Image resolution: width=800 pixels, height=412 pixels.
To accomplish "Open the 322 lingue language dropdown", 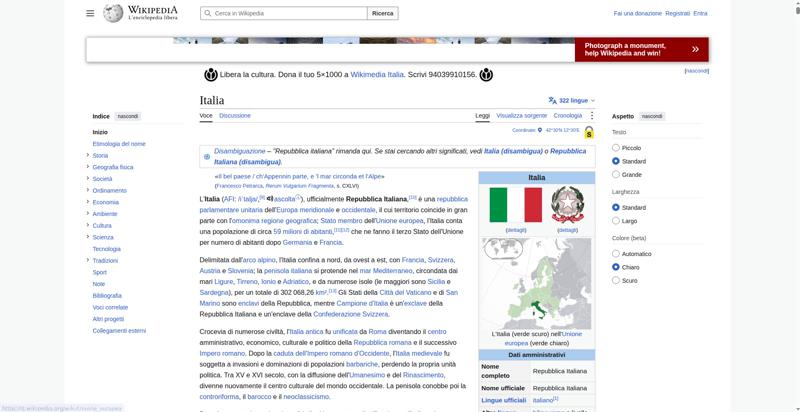I will [572, 100].
